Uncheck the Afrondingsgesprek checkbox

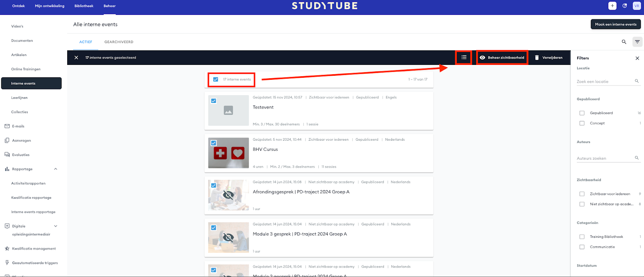pyautogui.click(x=214, y=185)
